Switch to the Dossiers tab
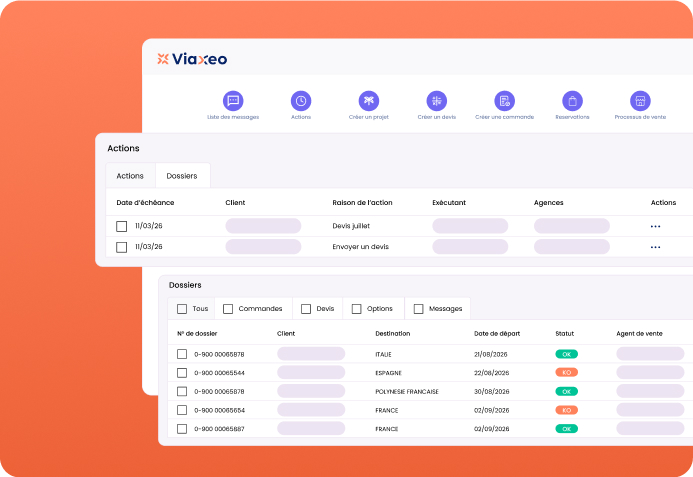Viewport: 693px width, 477px height. [182, 176]
